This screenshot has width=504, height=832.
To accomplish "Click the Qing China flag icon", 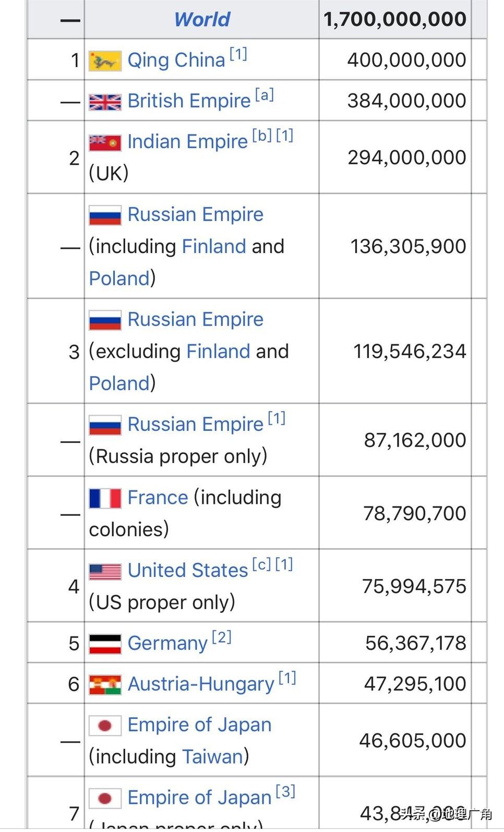I will point(105,61).
